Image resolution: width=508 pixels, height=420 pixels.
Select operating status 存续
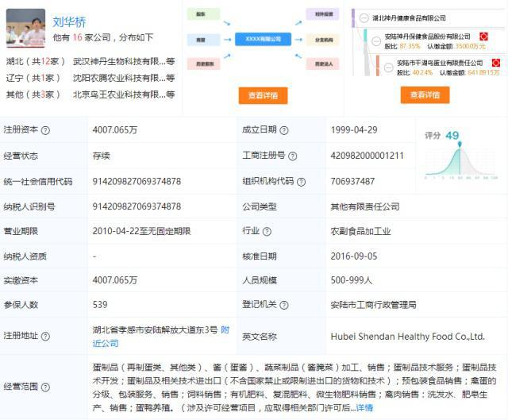click(101, 156)
